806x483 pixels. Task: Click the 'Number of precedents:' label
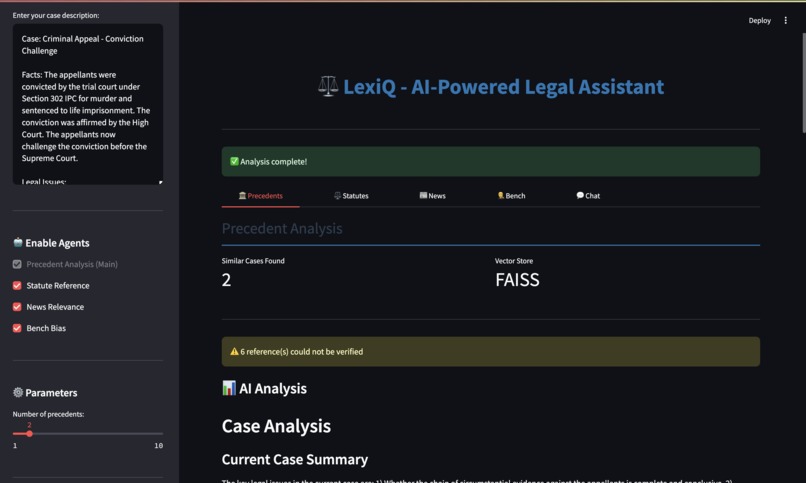(48, 414)
